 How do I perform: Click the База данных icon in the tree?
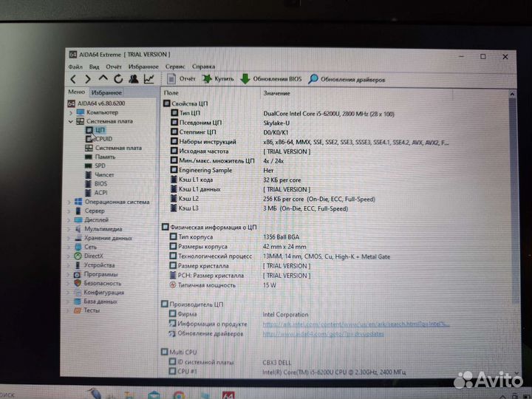[78, 301]
